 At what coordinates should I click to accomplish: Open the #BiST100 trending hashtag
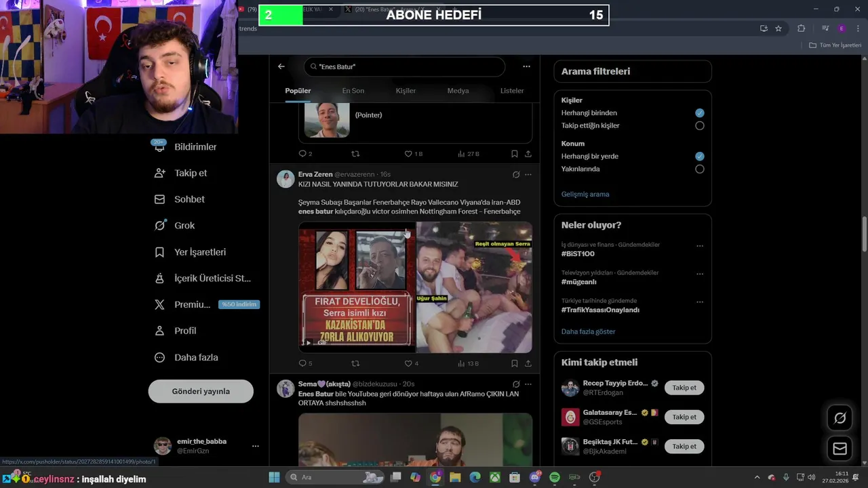pyautogui.click(x=578, y=253)
